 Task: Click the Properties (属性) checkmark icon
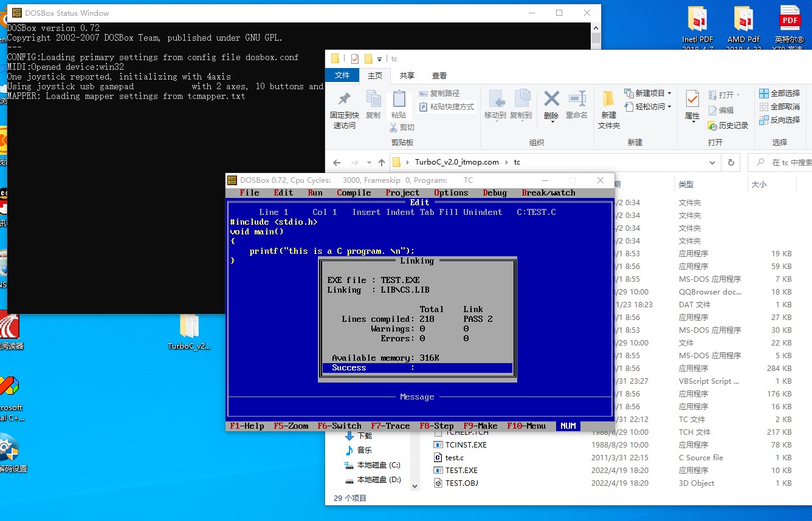coord(692,98)
